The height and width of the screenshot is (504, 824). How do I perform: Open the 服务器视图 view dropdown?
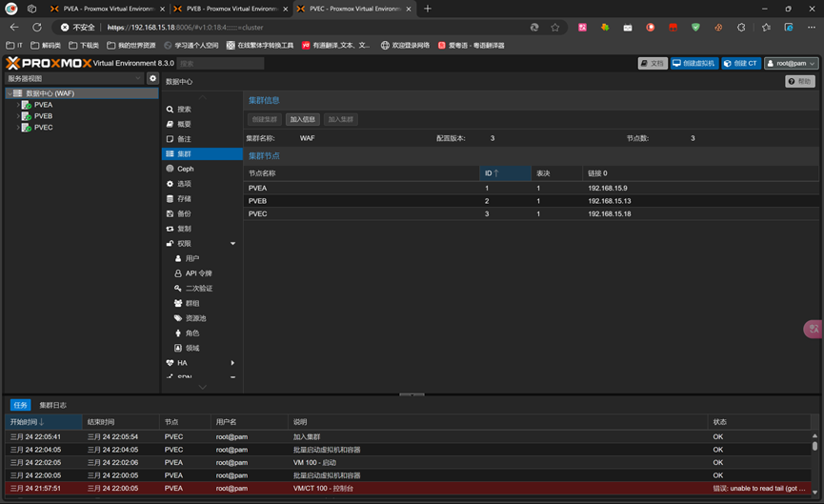[73, 78]
